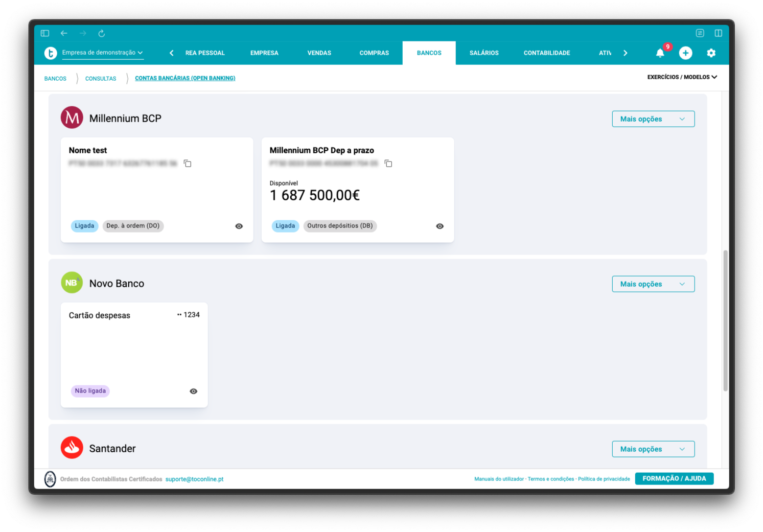Click the Ligada tag on Nome test
Viewport: 763px width, 532px height.
coord(84,226)
